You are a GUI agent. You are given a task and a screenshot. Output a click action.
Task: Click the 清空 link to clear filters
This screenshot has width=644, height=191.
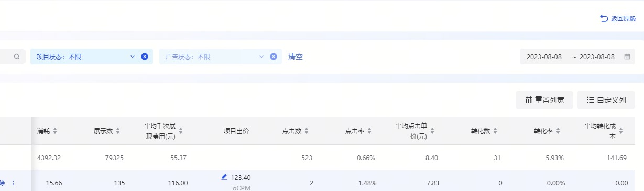[296, 57]
